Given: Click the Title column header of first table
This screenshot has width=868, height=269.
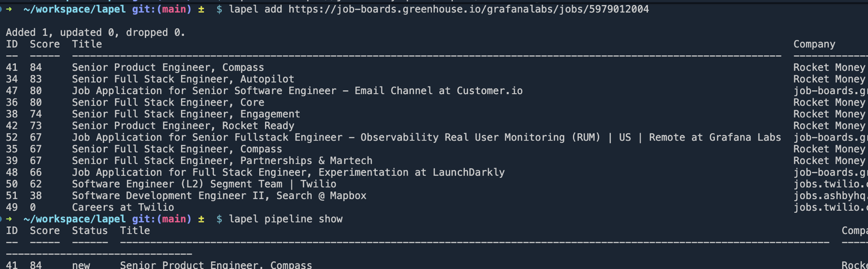Looking at the screenshot, I should point(87,44).
